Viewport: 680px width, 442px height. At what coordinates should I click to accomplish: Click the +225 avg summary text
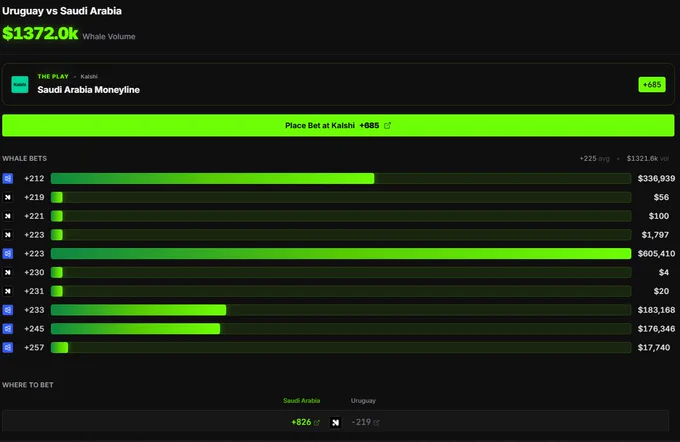pyautogui.click(x=594, y=159)
